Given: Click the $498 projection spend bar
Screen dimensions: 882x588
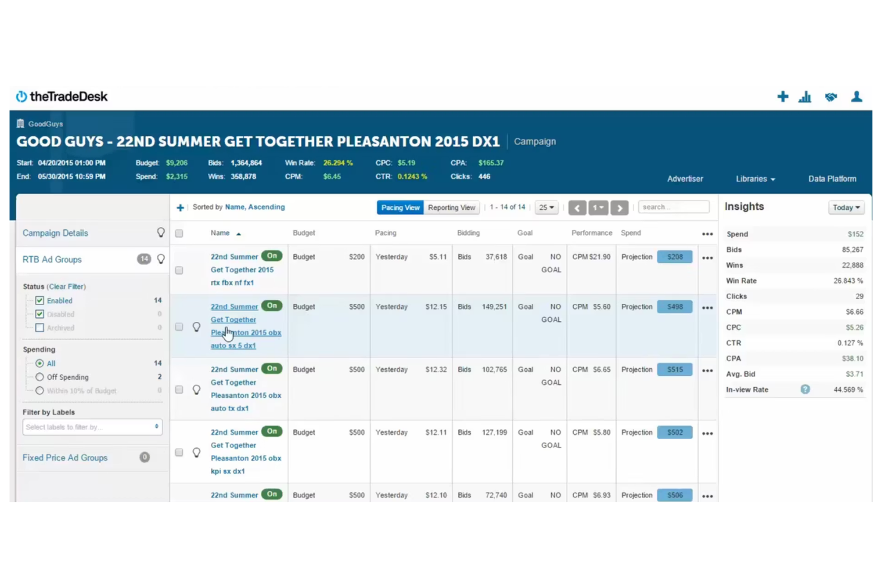Looking at the screenshot, I should coord(674,306).
